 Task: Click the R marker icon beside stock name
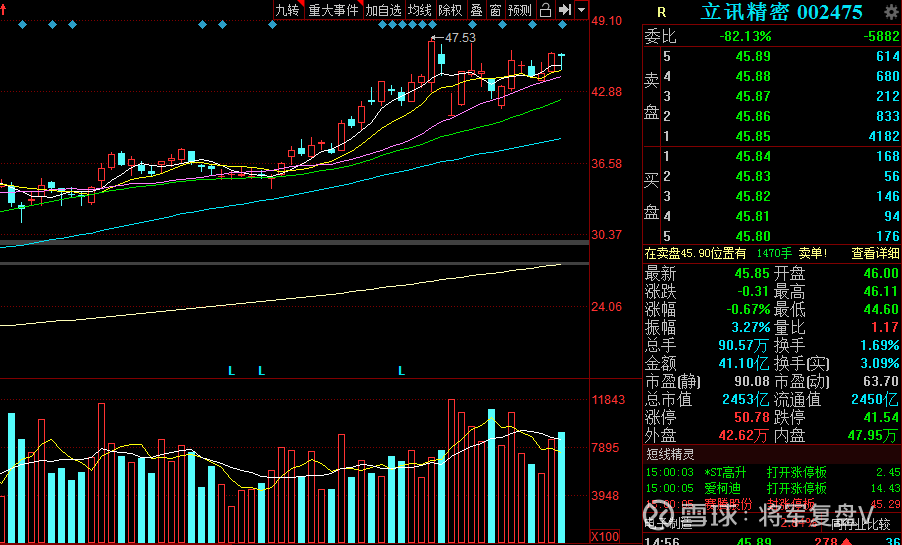point(662,12)
